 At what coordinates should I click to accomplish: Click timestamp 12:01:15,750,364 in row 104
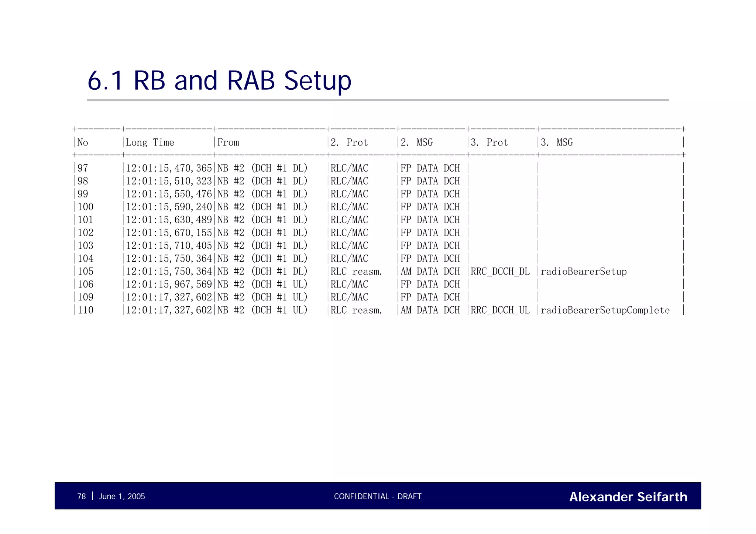pos(169,259)
